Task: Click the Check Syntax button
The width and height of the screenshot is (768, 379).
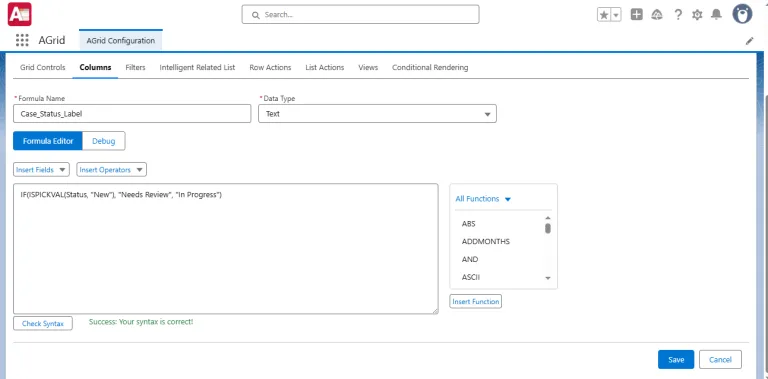Action: point(43,324)
